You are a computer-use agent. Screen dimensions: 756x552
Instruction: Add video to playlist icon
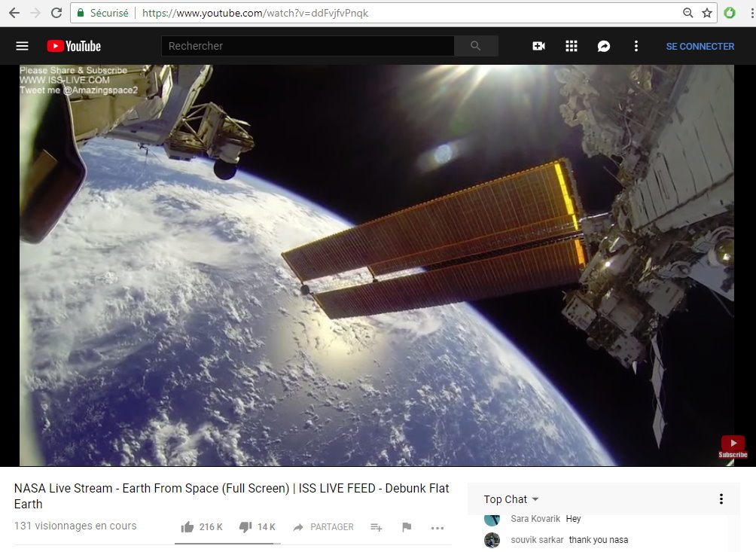tap(376, 527)
